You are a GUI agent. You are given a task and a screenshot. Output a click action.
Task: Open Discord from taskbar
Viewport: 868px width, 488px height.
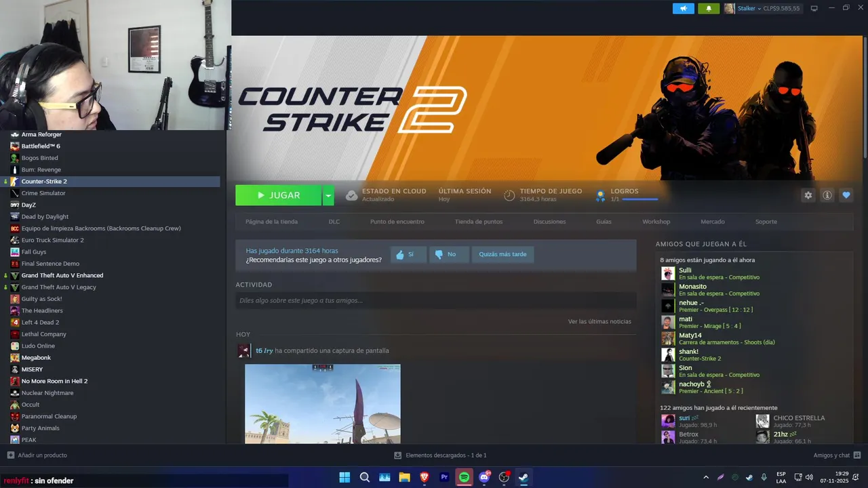point(484,477)
